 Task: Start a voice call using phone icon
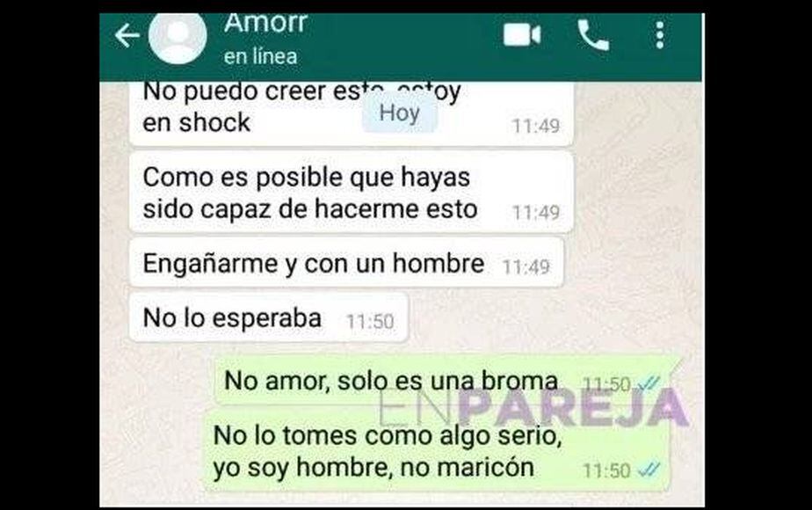(593, 35)
